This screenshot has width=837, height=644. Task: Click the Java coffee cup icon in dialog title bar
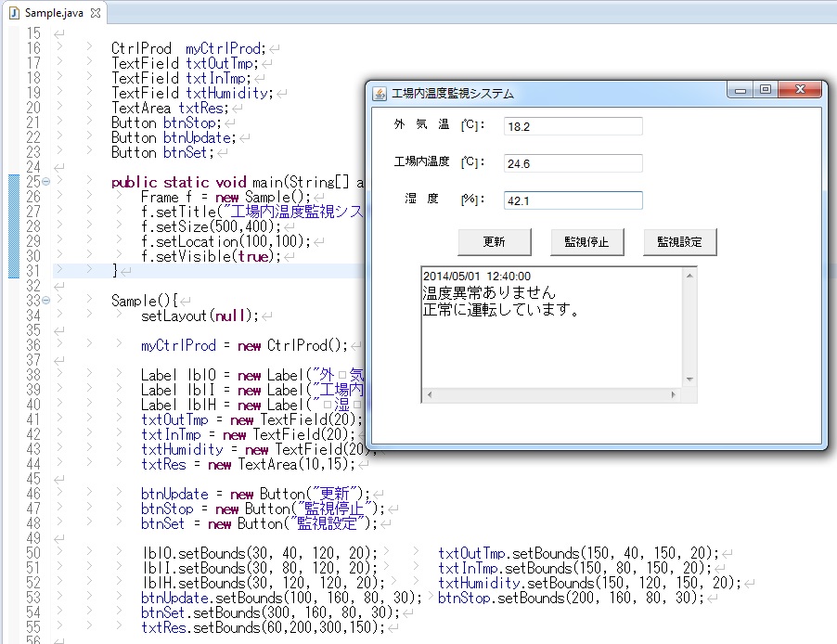click(x=379, y=94)
